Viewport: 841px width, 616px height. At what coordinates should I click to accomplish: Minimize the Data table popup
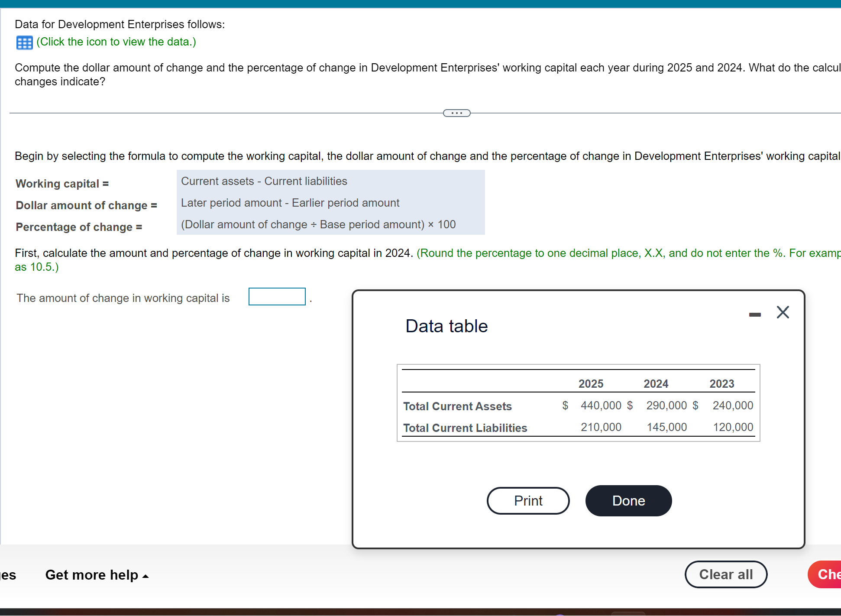click(x=755, y=314)
